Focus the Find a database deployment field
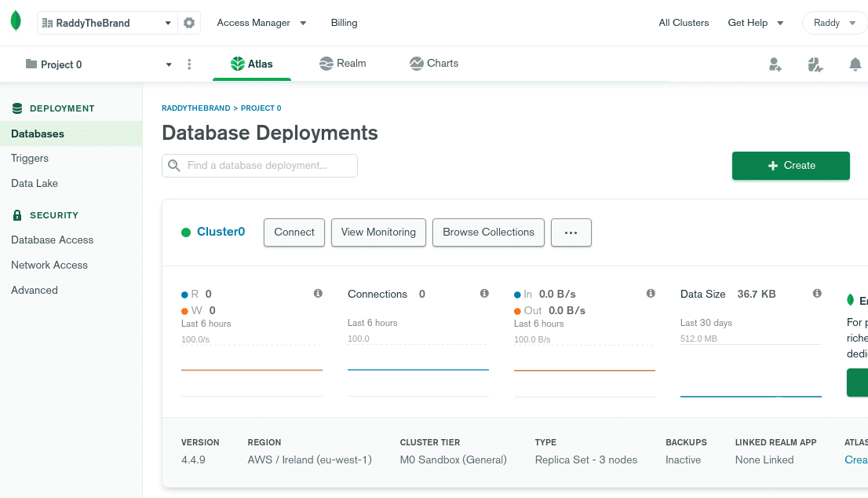The image size is (868, 498). [x=260, y=166]
